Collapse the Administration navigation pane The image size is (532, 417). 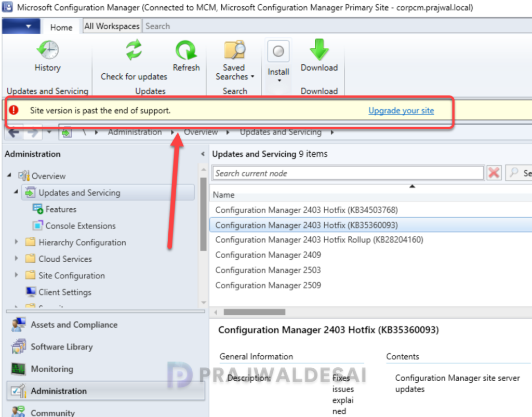tap(203, 154)
